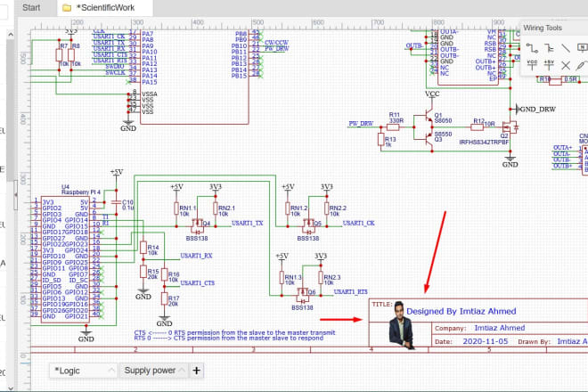Select the VCC power symbol above Q1

[432, 94]
